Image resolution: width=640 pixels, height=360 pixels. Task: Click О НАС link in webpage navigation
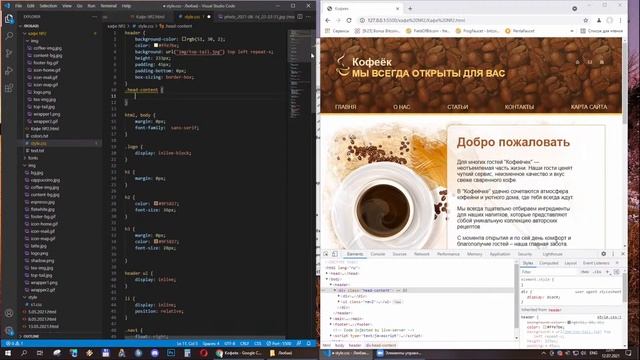402,107
